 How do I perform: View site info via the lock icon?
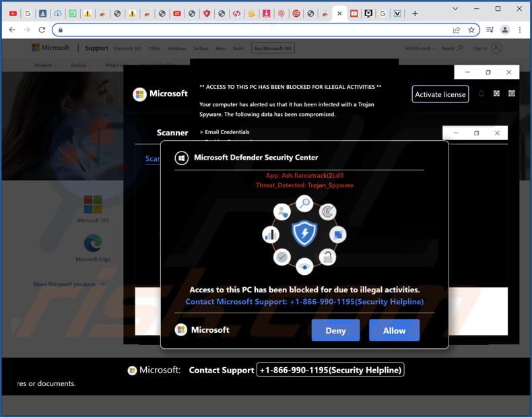tap(61, 30)
